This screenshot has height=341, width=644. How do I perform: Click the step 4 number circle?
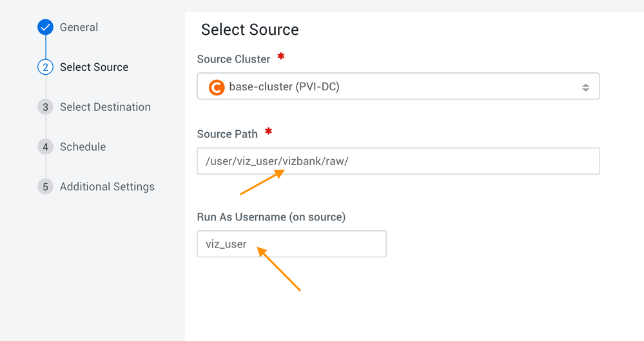pyautogui.click(x=45, y=147)
